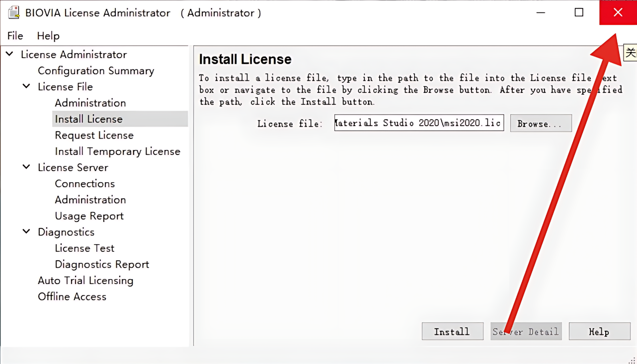Open the File menu
Viewport: 637px width, 364px height.
tap(15, 36)
